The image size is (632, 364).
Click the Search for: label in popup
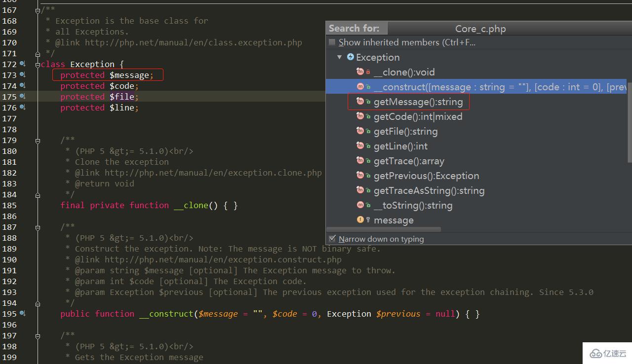(354, 28)
